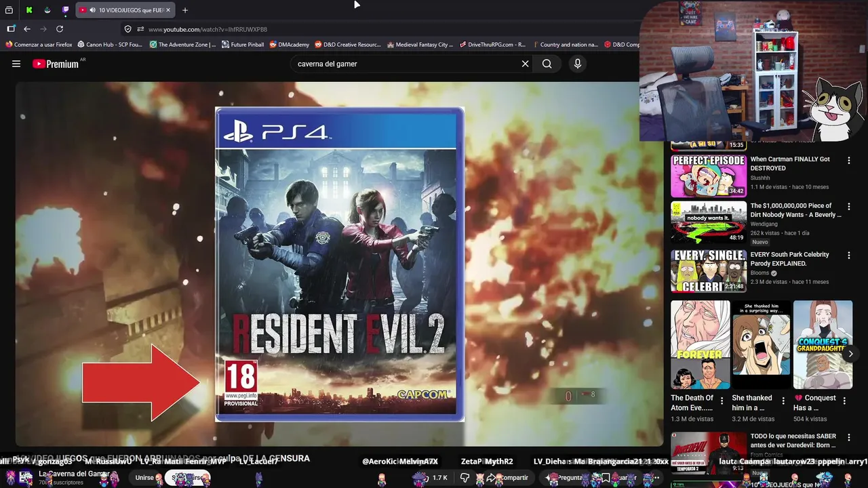Open 'DriveThruRPG.com - R...' bookmark
Image resolution: width=868 pixels, height=488 pixels.
[x=492, y=45]
